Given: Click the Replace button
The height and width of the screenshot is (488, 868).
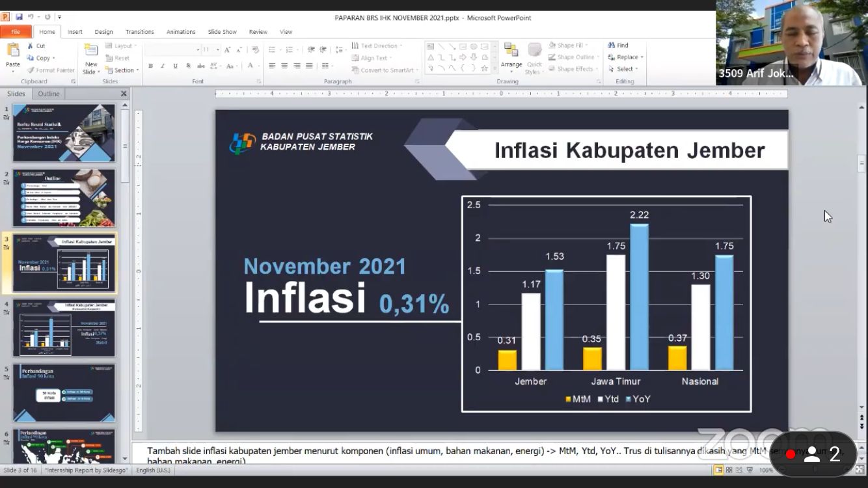Looking at the screenshot, I should (x=627, y=57).
